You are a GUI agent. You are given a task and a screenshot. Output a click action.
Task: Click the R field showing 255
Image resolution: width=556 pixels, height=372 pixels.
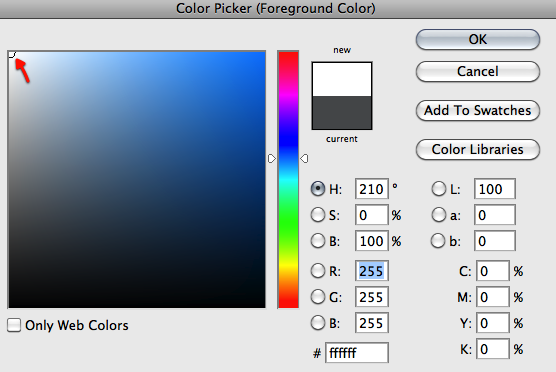tap(372, 271)
